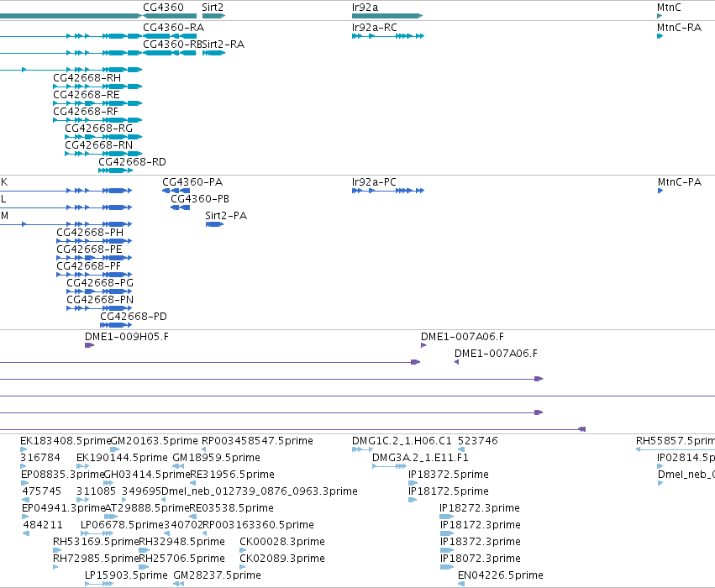Image resolution: width=715 pixels, height=588 pixels.
Task: Open EST label AT29888.5prime
Action: point(147,508)
